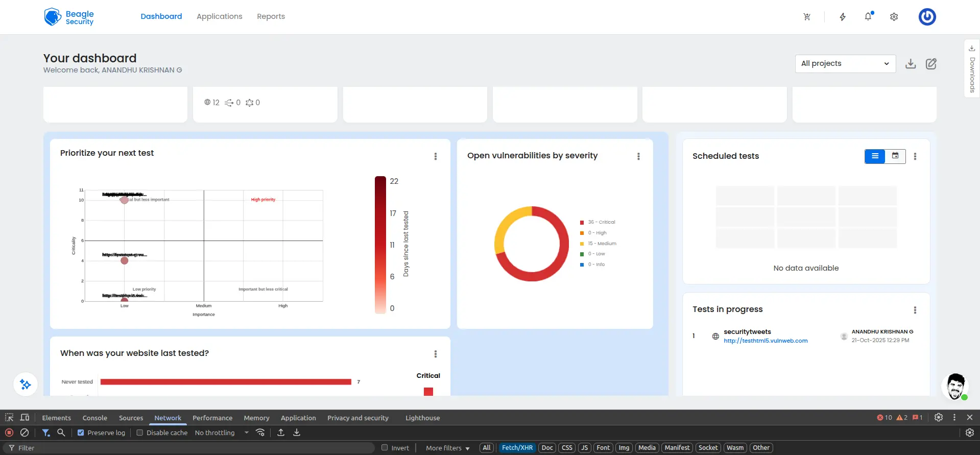Image resolution: width=980 pixels, height=455 pixels.
Task: Check the Invert filter checkbox
Action: pyautogui.click(x=385, y=448)
